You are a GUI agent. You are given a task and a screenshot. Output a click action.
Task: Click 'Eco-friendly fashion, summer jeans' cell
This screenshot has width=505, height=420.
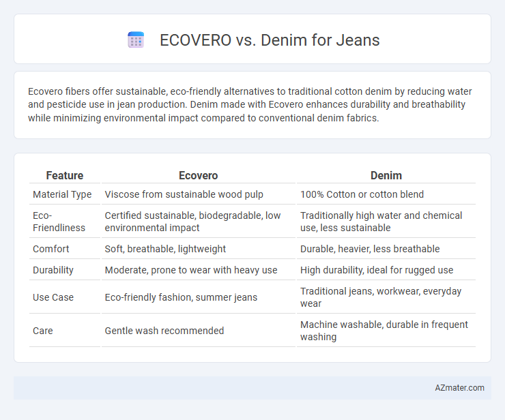[x=181, y=297]
